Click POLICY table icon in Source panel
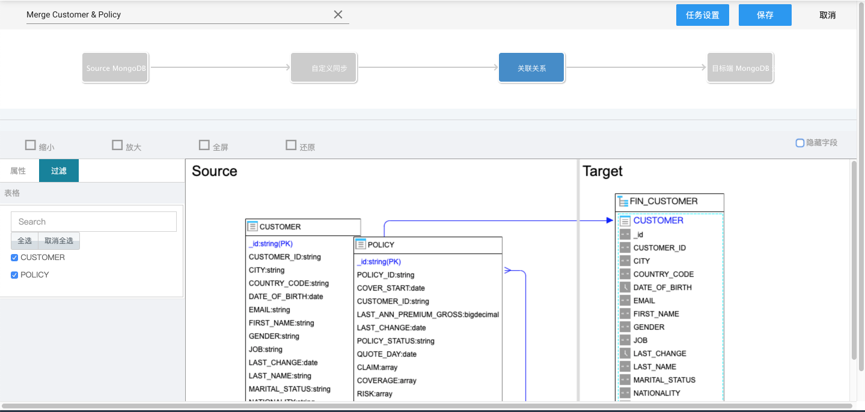The image size is (865, 412). click(x=361, y=244)
